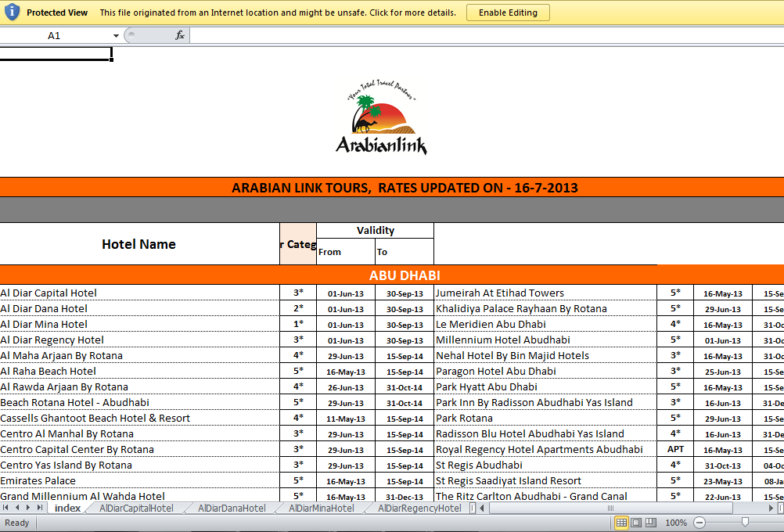784x532 pixels.
Task: Click the horizontal scrollbar thumb
Action: 611,508
